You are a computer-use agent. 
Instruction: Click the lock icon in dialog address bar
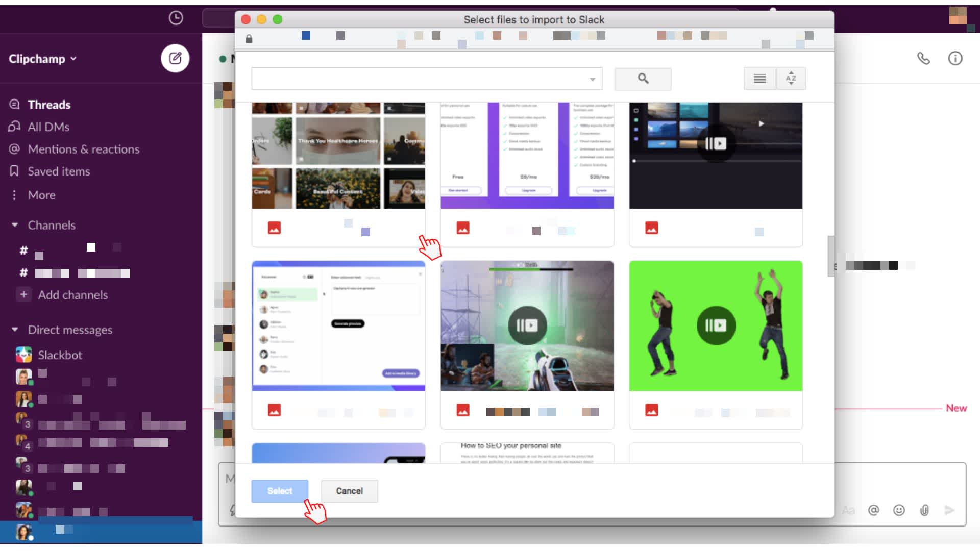pyautogui.click(x=249, y=39)
